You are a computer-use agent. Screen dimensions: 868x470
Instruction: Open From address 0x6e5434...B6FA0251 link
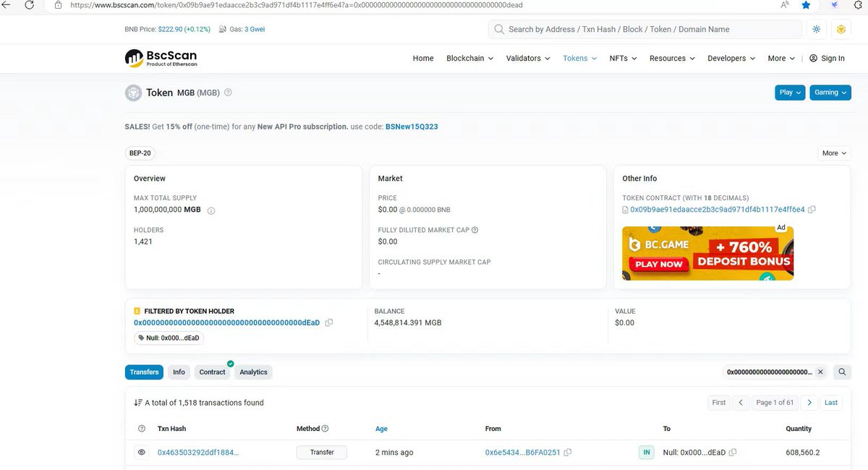(523, 453)
